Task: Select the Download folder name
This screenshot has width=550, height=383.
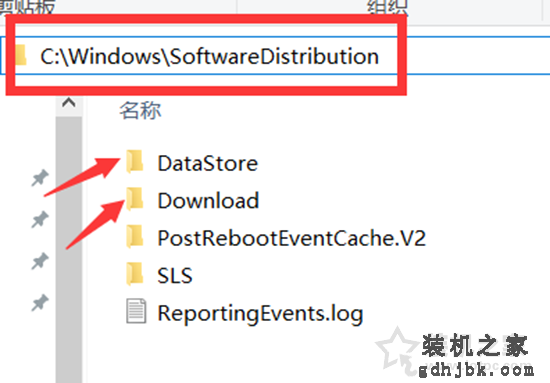Action: tap(208, 201)
